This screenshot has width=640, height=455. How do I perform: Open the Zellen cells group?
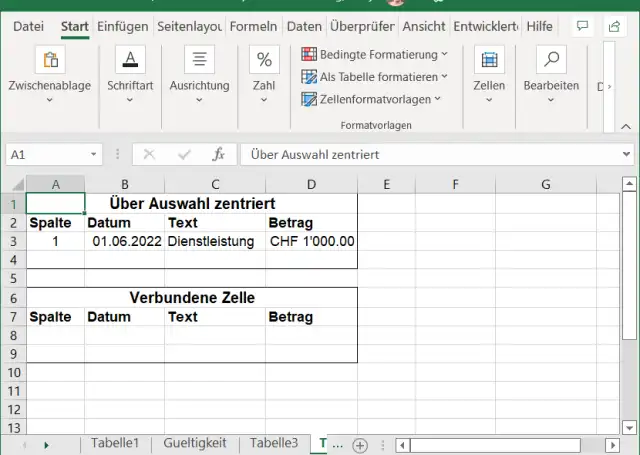(489, 70)
